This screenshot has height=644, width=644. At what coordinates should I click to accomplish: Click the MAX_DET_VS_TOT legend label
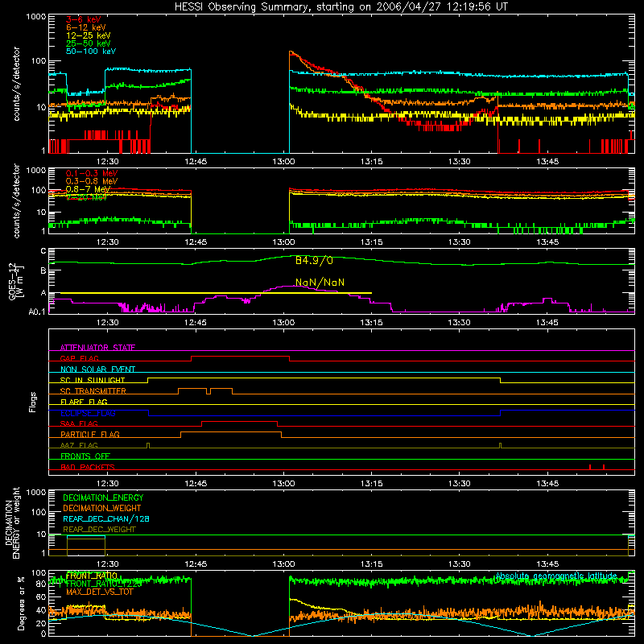click(x=99, y=592)
